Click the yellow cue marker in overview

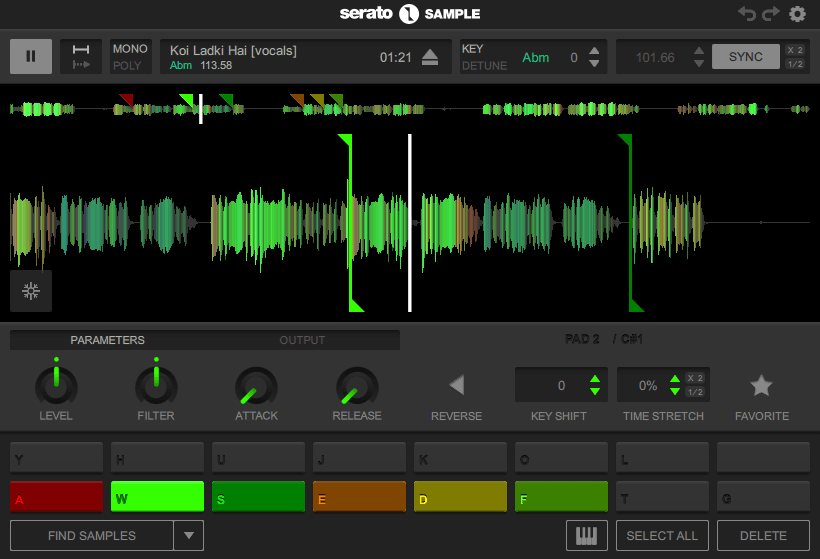[x=317, y=99]
